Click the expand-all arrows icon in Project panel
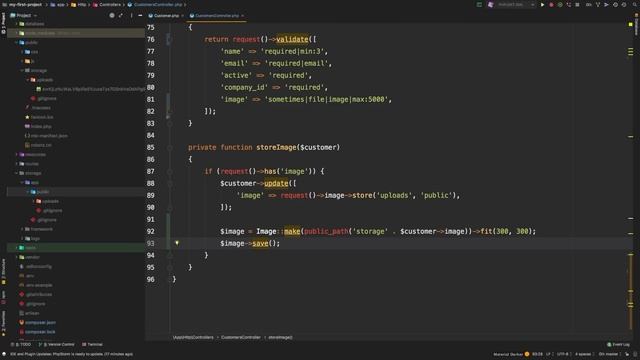The height and width of the screenshot is (360, 640). coord(121,16)
